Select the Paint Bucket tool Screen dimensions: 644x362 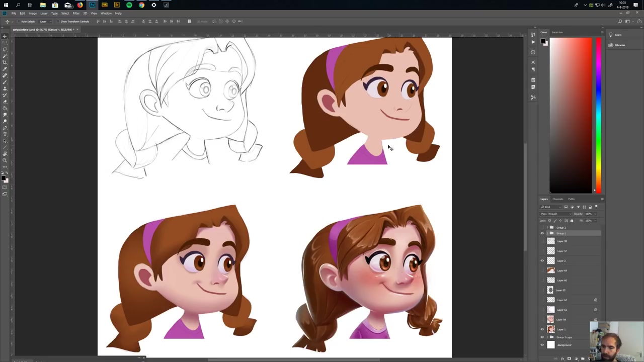(5, 108)
